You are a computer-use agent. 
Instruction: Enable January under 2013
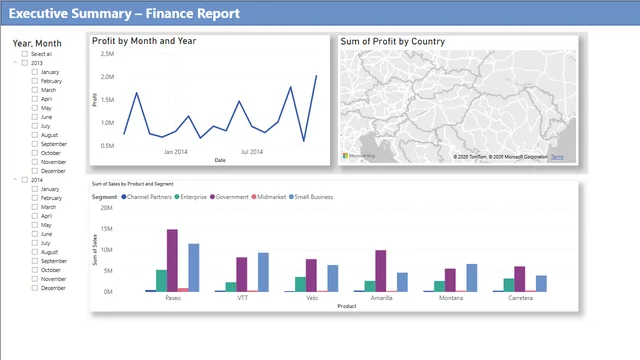coord(35,72)
